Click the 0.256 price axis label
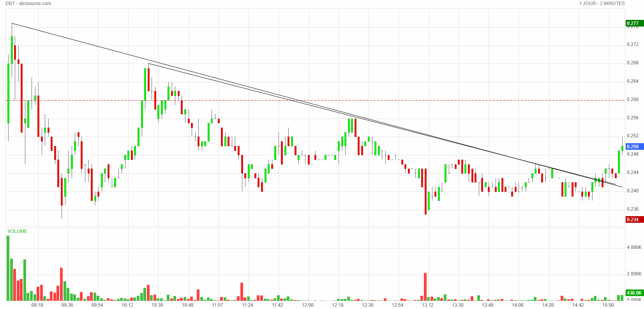 (x=633, y=118)
